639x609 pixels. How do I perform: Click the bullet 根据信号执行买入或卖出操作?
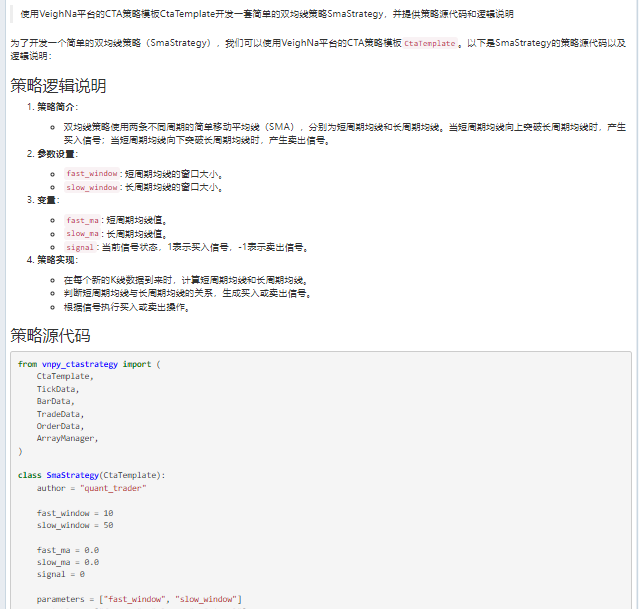coord(126,307)
